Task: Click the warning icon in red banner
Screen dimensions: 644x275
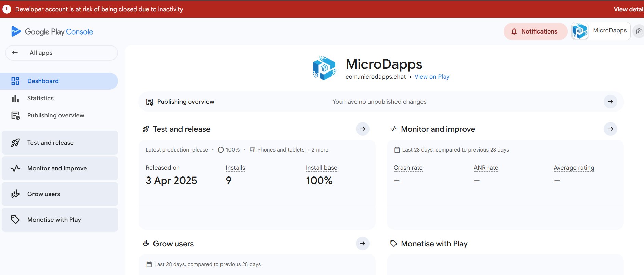Action: 7,9
